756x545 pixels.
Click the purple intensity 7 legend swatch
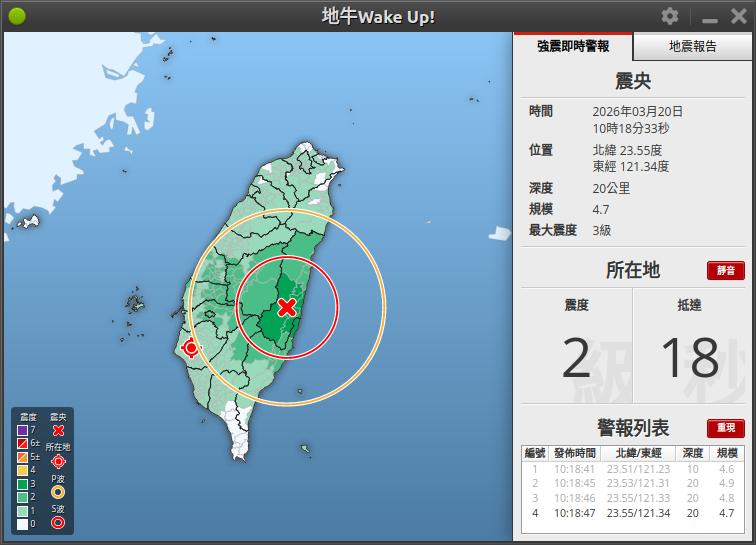pyautogui.click(x=22, y=430)
